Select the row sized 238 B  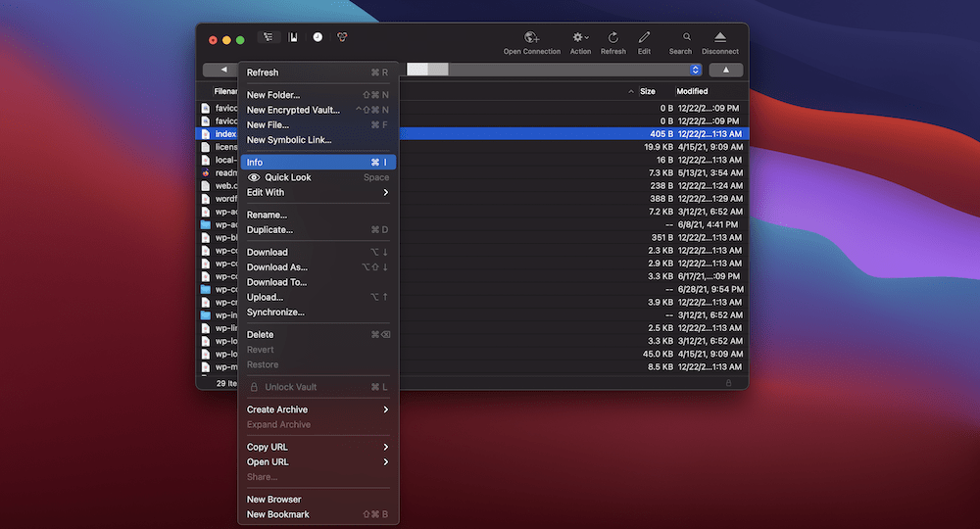pyautogui.click(x=472, y=185)
